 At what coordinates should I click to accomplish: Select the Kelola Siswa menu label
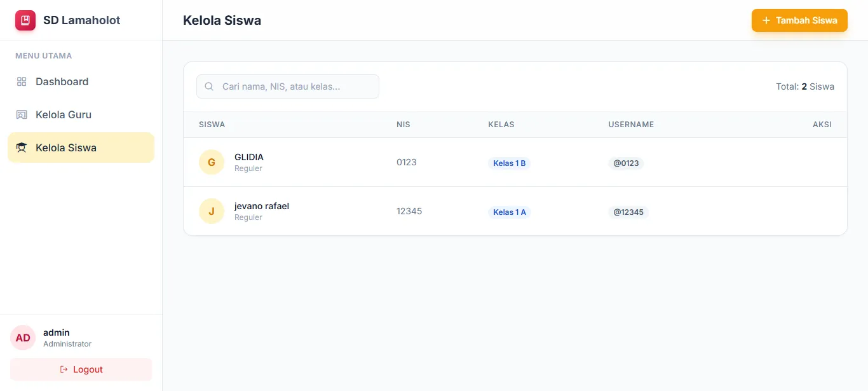click(x=66, y=147)
